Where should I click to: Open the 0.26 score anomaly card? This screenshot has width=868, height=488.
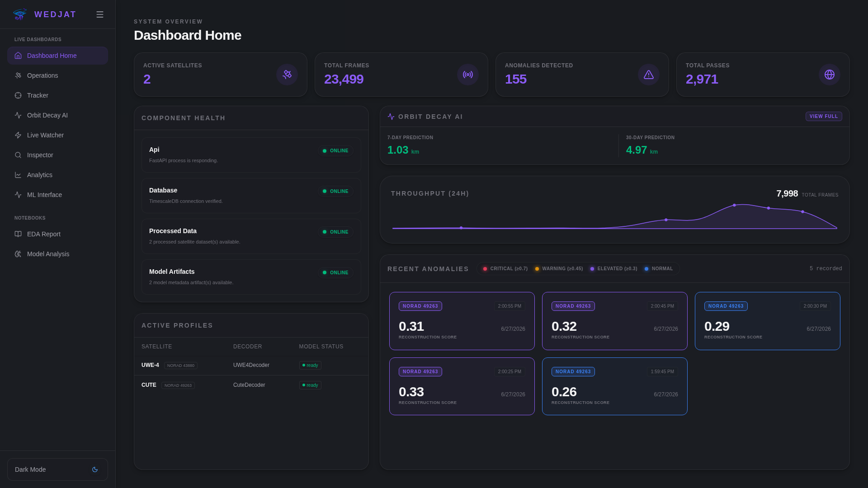(615, 386)
